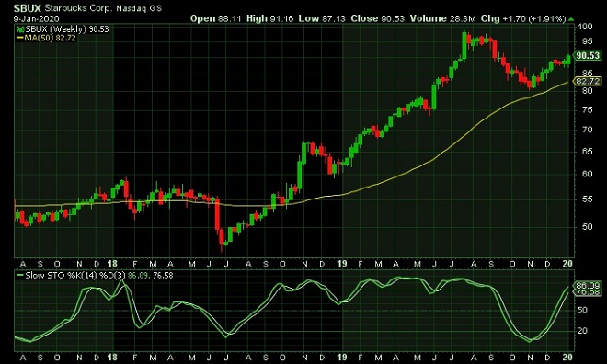Click the 55 label on the price axis

tap(587, 199)
